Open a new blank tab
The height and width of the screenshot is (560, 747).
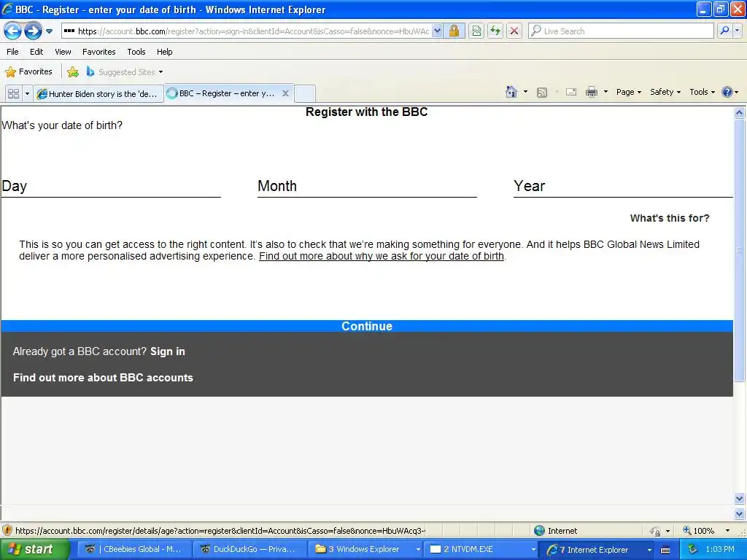click(x=305, y=93)
